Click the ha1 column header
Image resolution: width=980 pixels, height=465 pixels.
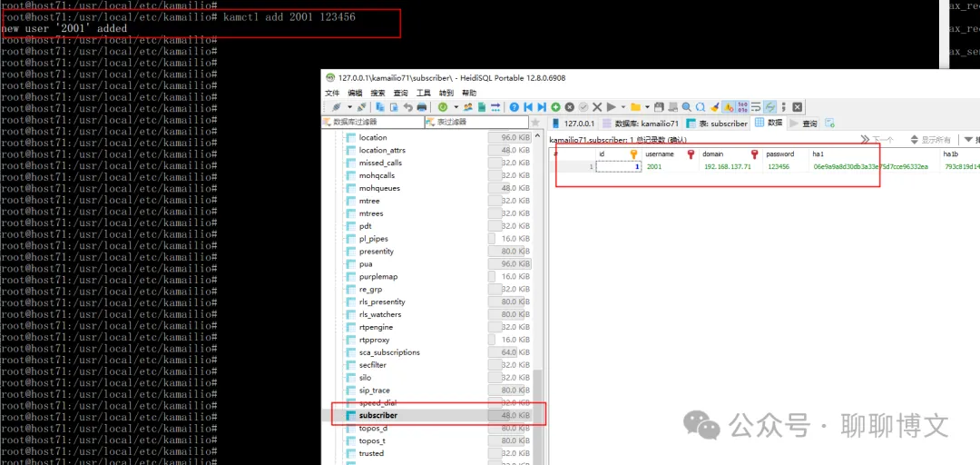[875, 154]
